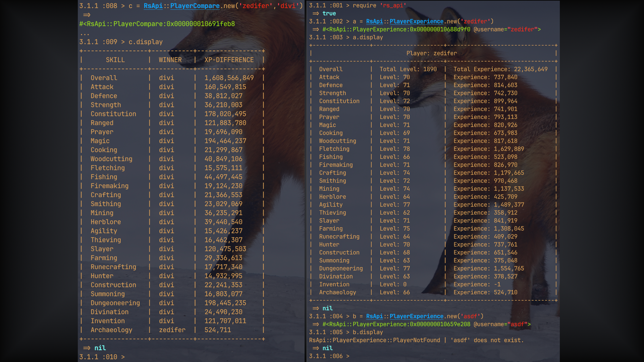Click the PlayerNotFound error message line
Viewport: 644px width, 362px height.
coord(416,340)
